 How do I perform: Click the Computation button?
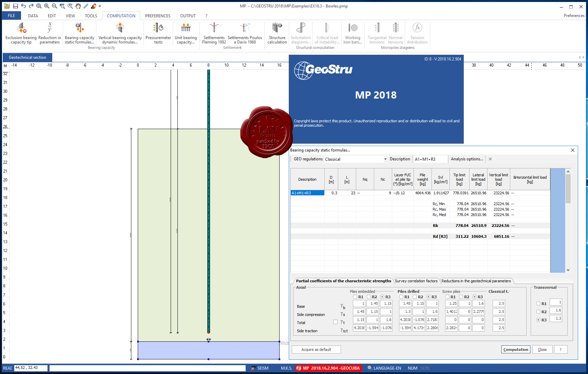516,350
